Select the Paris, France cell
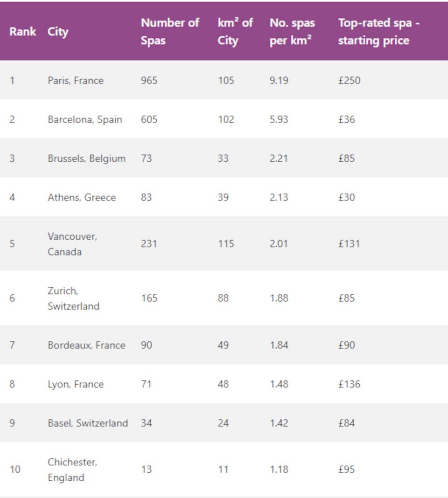 [x=76, y=80]
